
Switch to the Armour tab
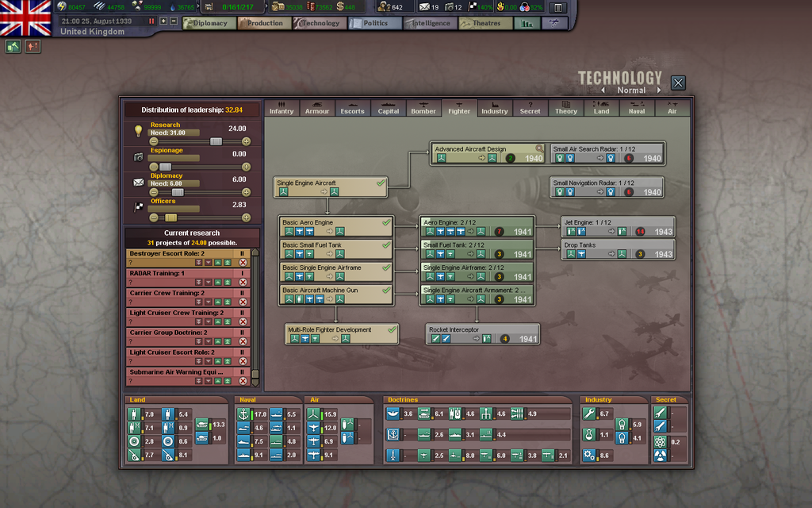(x=317, y=108)
